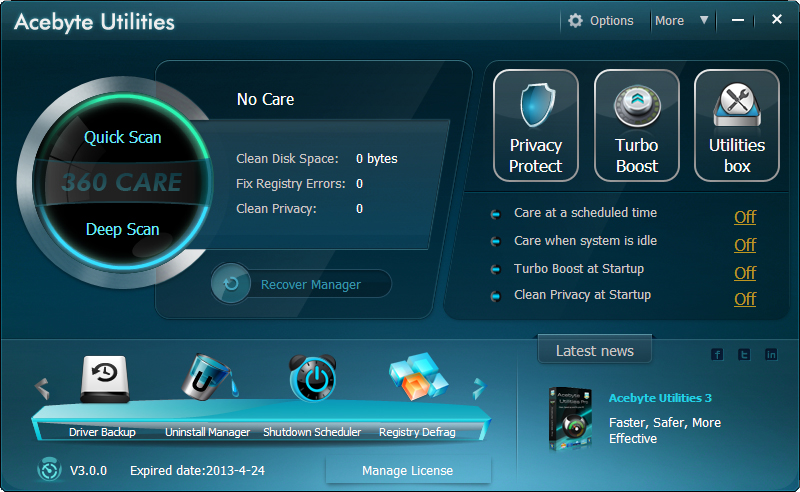Open the Driver Backup tool
The height and width of the screenshot is (492, 800).
(102, 381)
